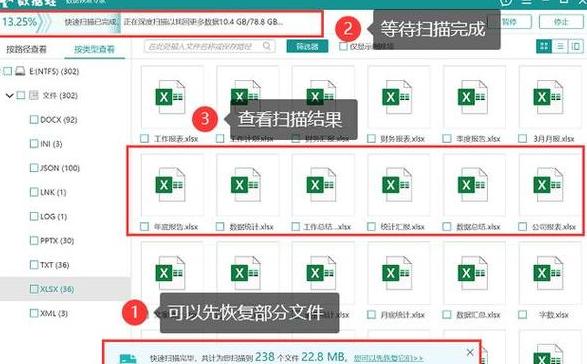
Task: Tick checkbox for 工作报表.xlsx
Action: pyautogui.click(x=145, y=139)
